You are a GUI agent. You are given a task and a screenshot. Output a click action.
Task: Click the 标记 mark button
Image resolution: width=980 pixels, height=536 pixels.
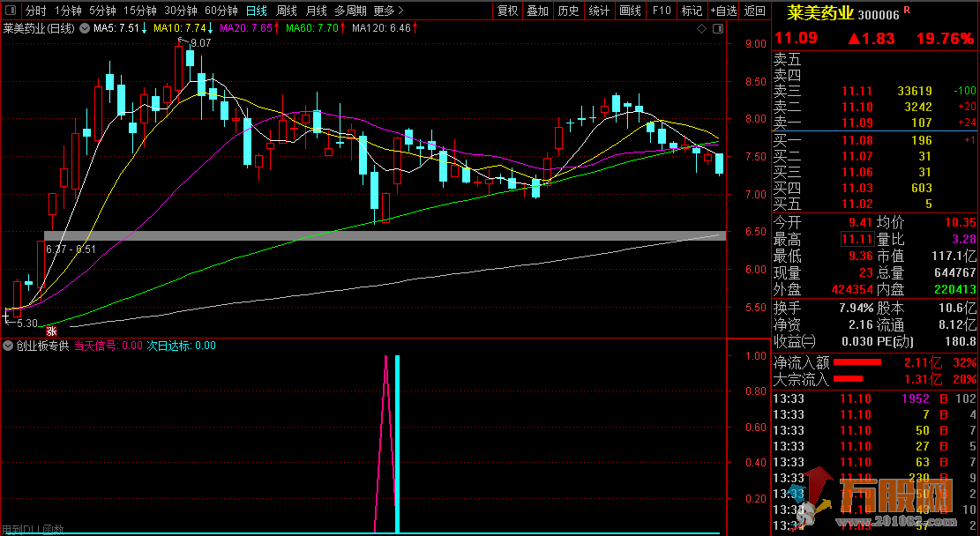[692, 11]
